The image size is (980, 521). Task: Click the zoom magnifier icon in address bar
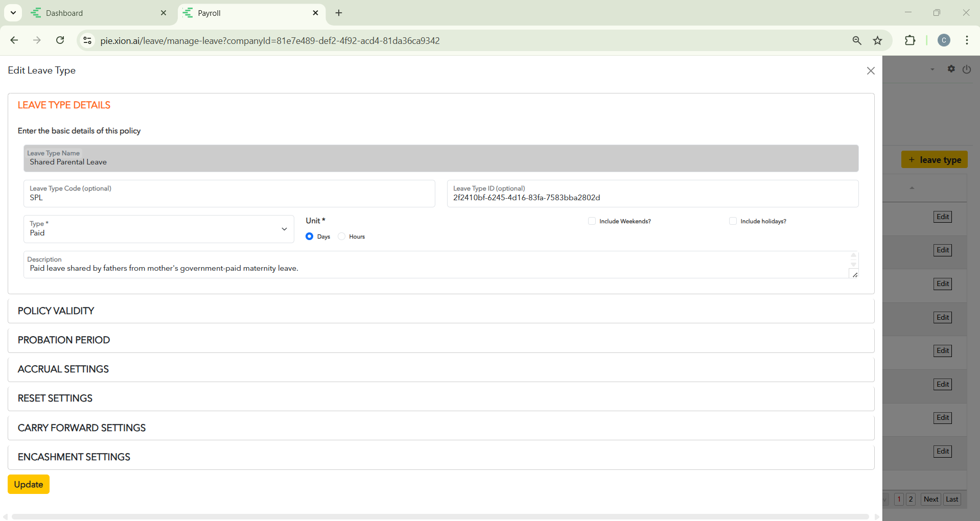pyautogui.click(x=857, y=40)
